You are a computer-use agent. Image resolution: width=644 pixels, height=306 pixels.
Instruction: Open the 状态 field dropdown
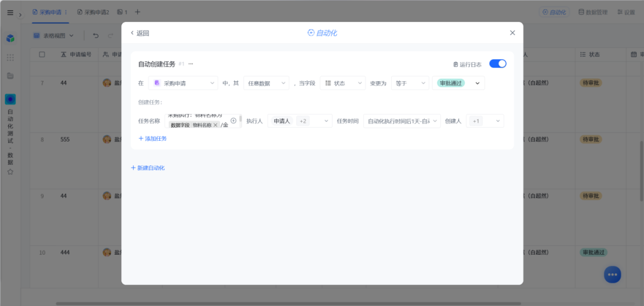pos(342,83)
